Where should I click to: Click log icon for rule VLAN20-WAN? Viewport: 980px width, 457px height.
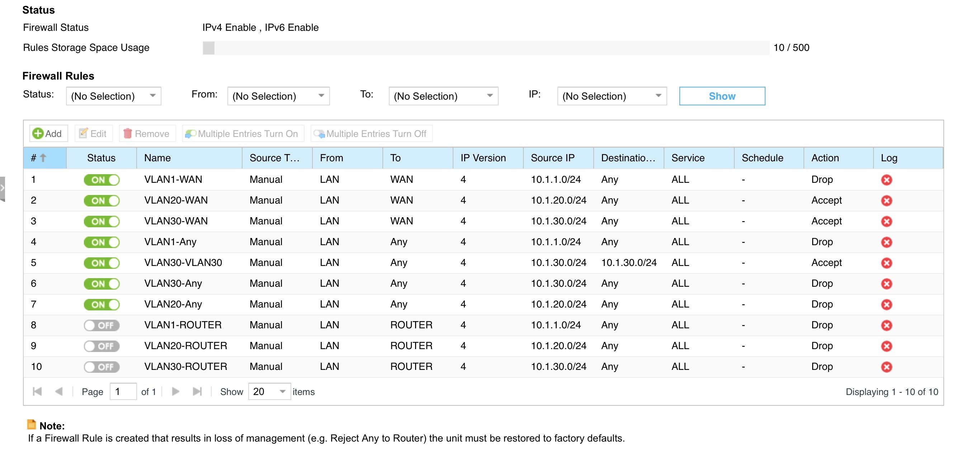(886, 201)
